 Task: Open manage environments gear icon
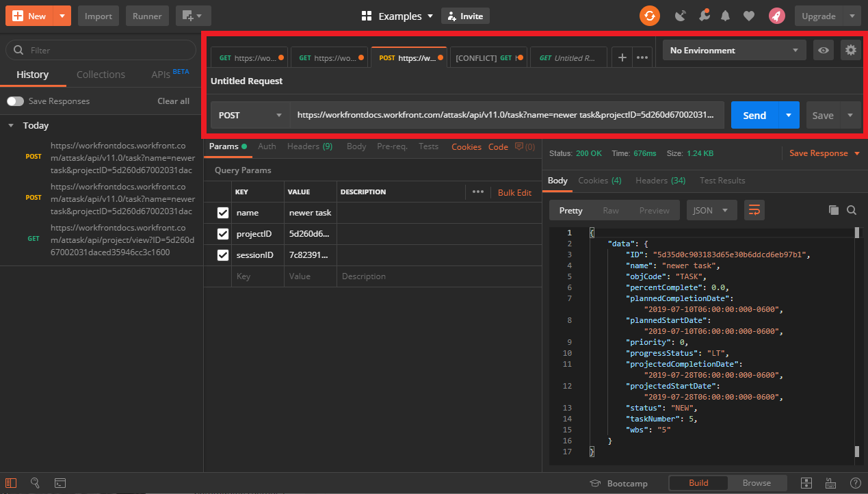[x=850, y=50]
